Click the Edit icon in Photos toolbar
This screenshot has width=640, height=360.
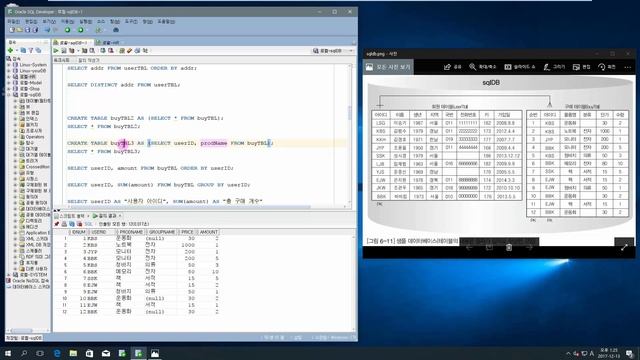pos(582,67)
